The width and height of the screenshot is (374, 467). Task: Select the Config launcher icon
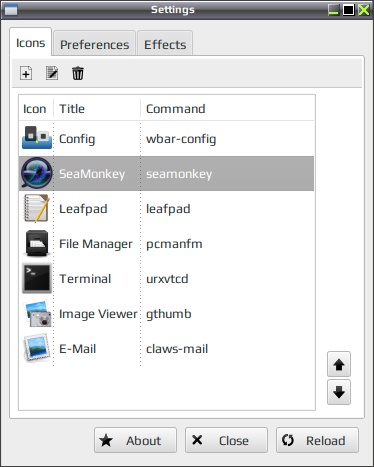point(37,138)
